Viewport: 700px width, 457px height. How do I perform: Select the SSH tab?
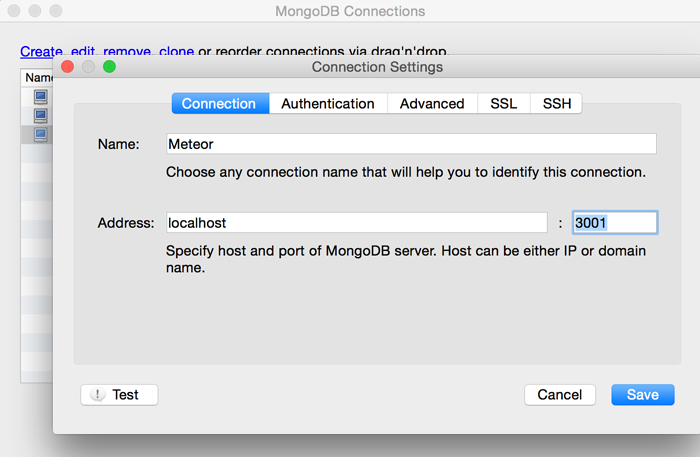[x=556, y=104]
